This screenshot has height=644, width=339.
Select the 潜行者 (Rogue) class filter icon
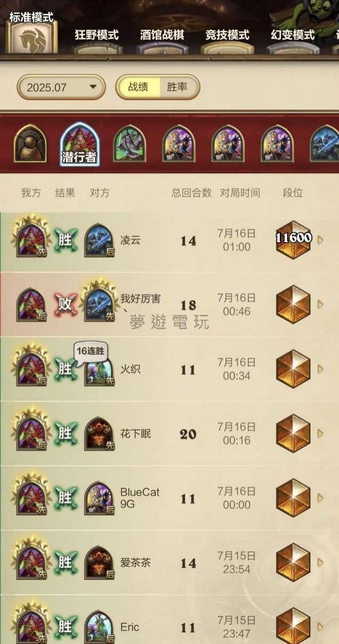pos(79,143)
